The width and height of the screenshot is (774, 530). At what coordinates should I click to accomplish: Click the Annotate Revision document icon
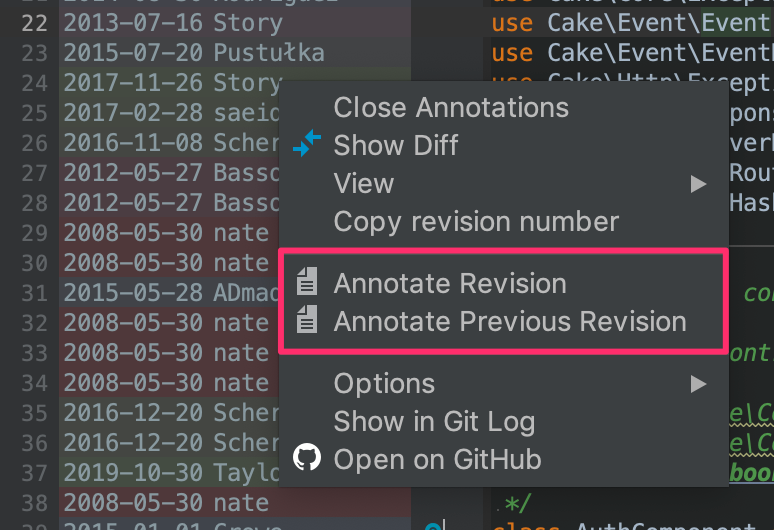[x=307, y=281]
